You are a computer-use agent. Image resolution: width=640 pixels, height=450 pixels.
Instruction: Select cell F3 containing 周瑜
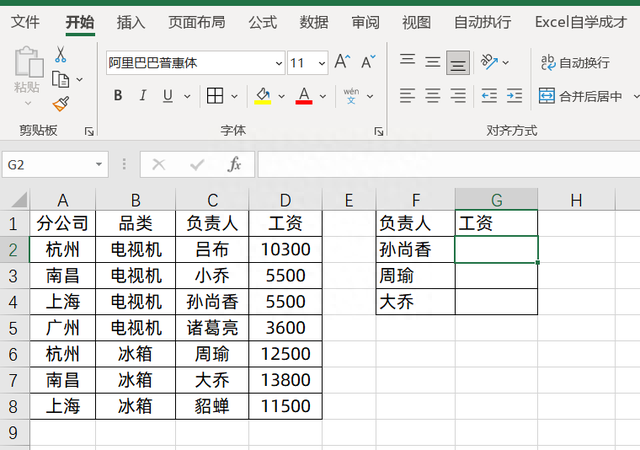pyautogui.click(x=416, y=276)
